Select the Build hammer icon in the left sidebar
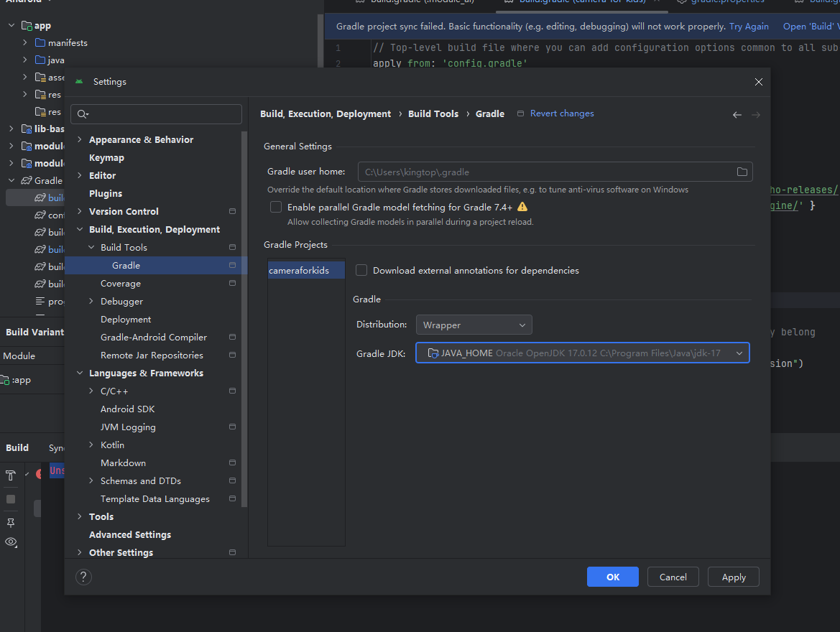 (x=11, y=475)
